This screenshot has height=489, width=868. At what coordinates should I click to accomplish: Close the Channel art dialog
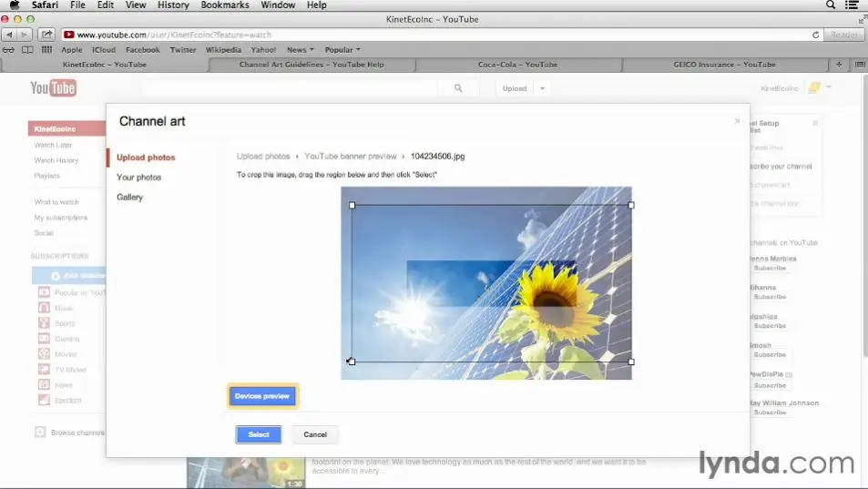tap(737, 120)
